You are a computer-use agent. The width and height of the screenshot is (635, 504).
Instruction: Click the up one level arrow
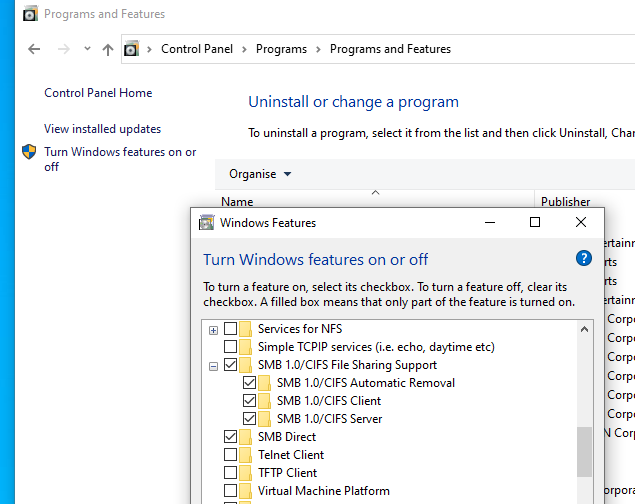[108, 49]
